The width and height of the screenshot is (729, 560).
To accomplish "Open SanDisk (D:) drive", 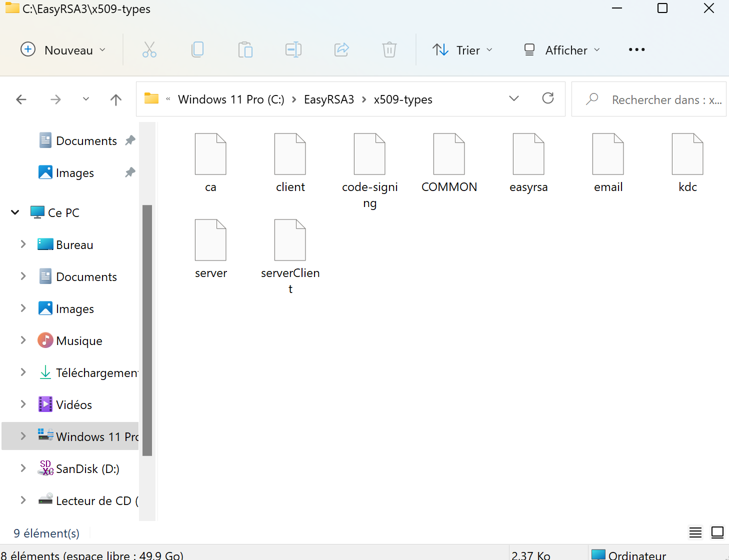I will click(79, 468).
